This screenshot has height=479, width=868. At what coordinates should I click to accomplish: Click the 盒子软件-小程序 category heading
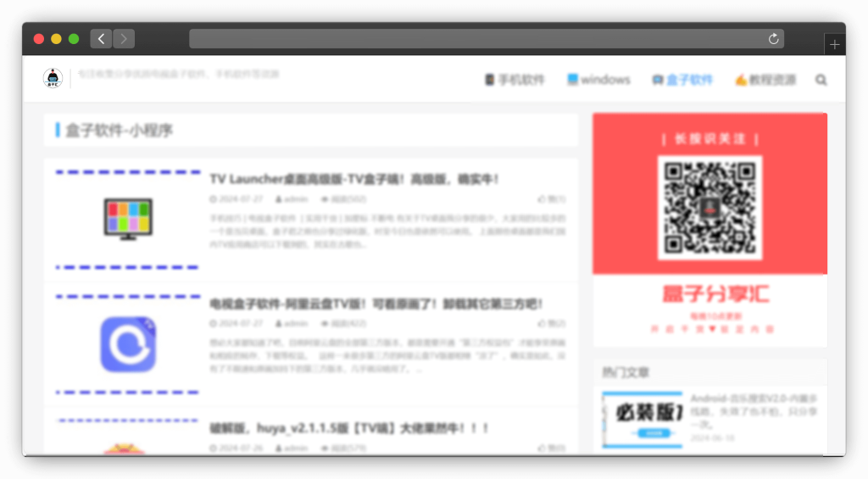(x=119, y=131)
